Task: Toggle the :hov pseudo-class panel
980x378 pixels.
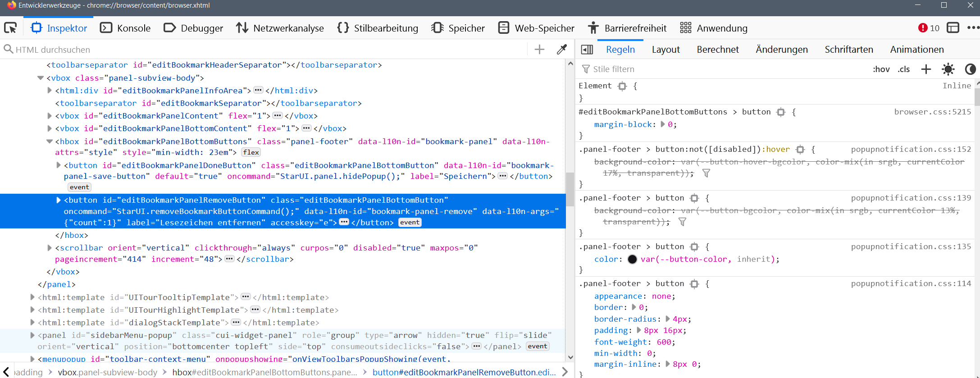Action: click(881, 69)
